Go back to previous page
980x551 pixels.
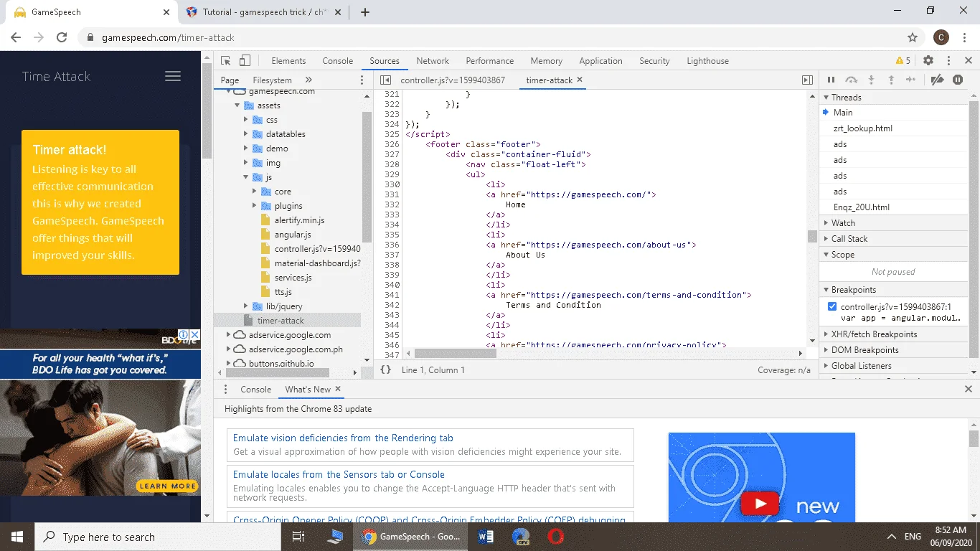tap(16, 37)
